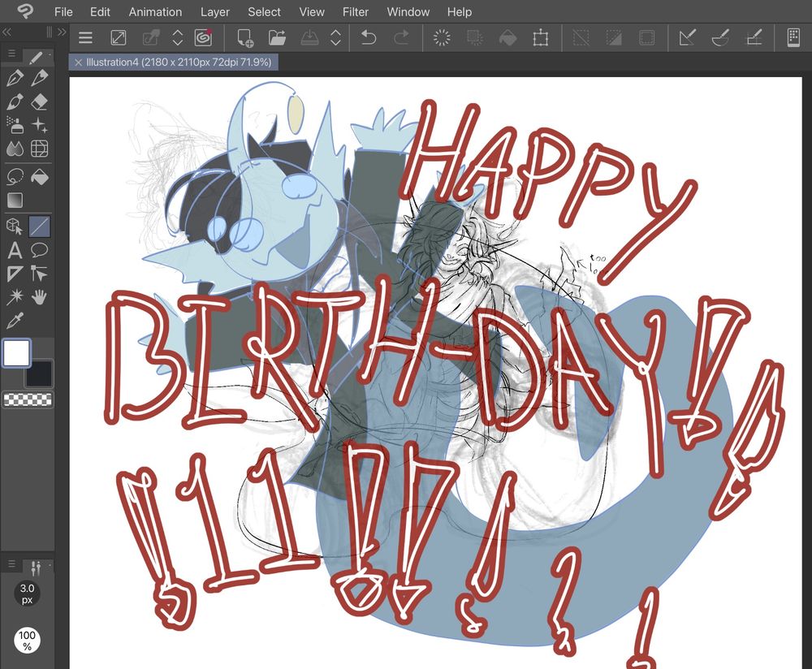Viewport: 812px width, 669px height.
Task: Toggle snap to grid
Action: point(754,38)
